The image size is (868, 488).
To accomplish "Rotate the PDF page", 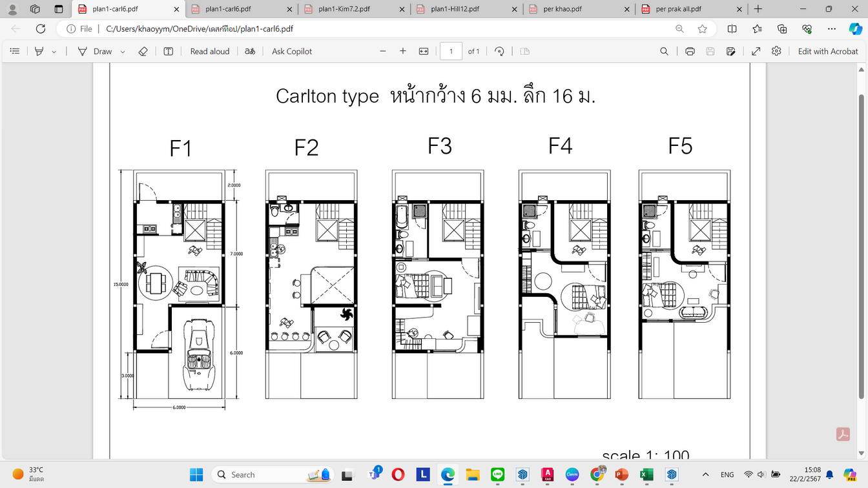I will 499,51.
